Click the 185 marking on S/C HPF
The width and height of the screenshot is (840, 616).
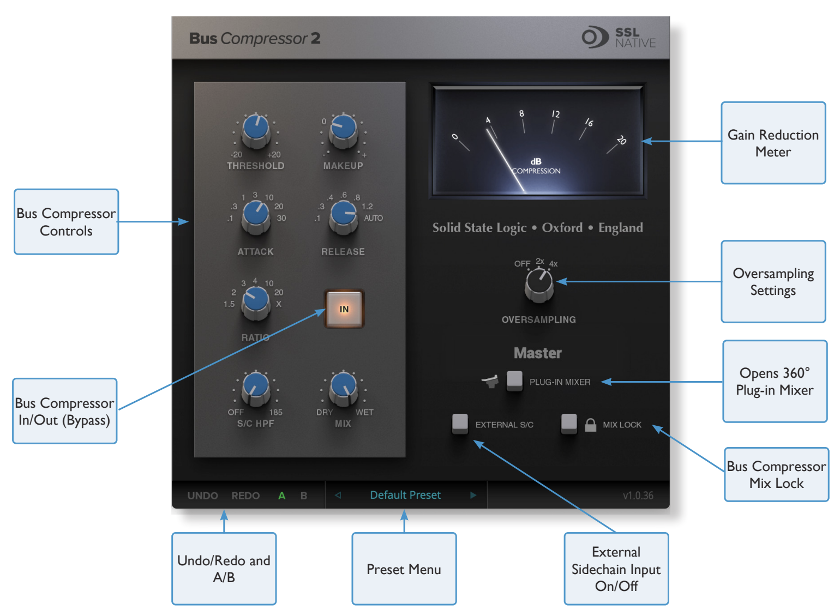[x=276, y=413]
